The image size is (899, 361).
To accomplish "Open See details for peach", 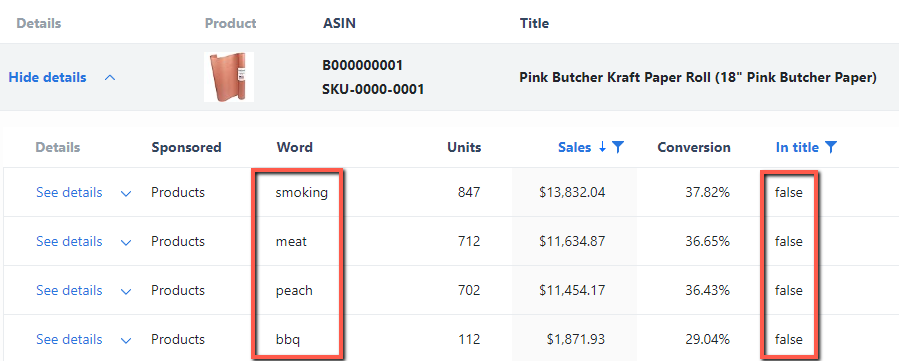I will coord(69,291).
